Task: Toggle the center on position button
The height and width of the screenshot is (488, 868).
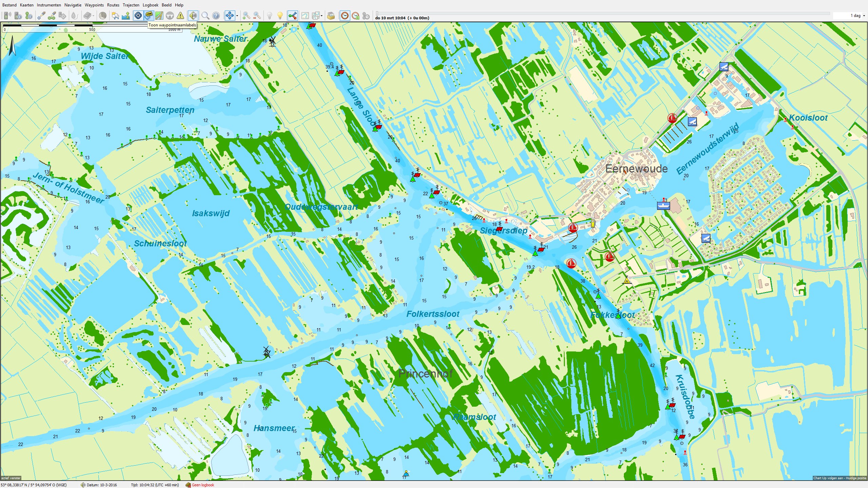Action: click(230, 16)
